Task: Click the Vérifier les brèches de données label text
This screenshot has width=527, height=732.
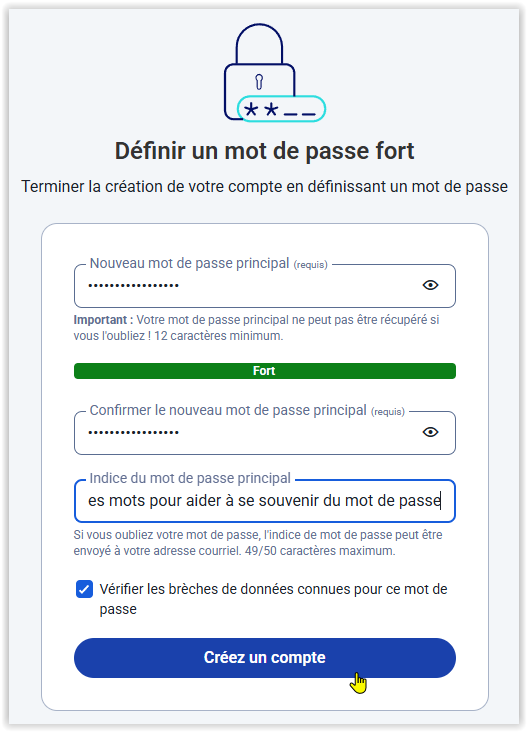Action: [x=274, y=599]
